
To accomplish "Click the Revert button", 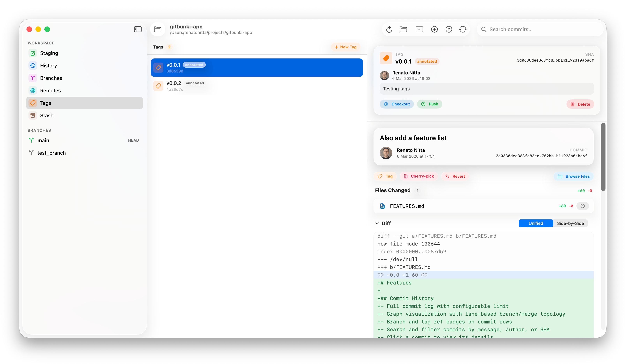I will 455,177.
